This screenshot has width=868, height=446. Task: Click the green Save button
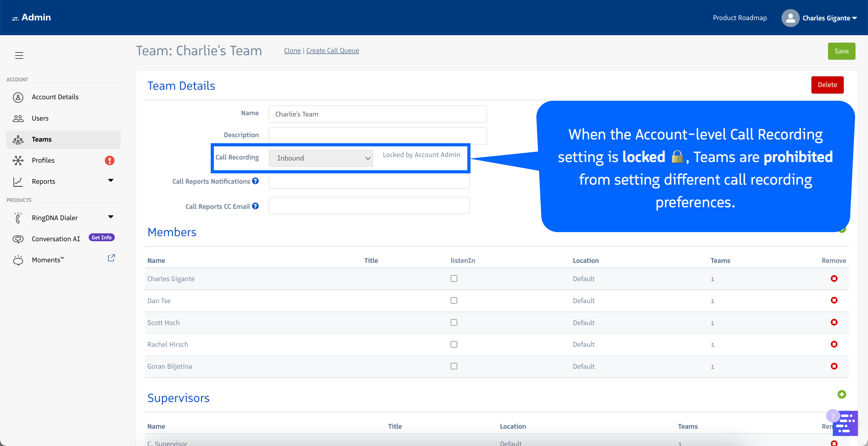(x=841, y=51)
